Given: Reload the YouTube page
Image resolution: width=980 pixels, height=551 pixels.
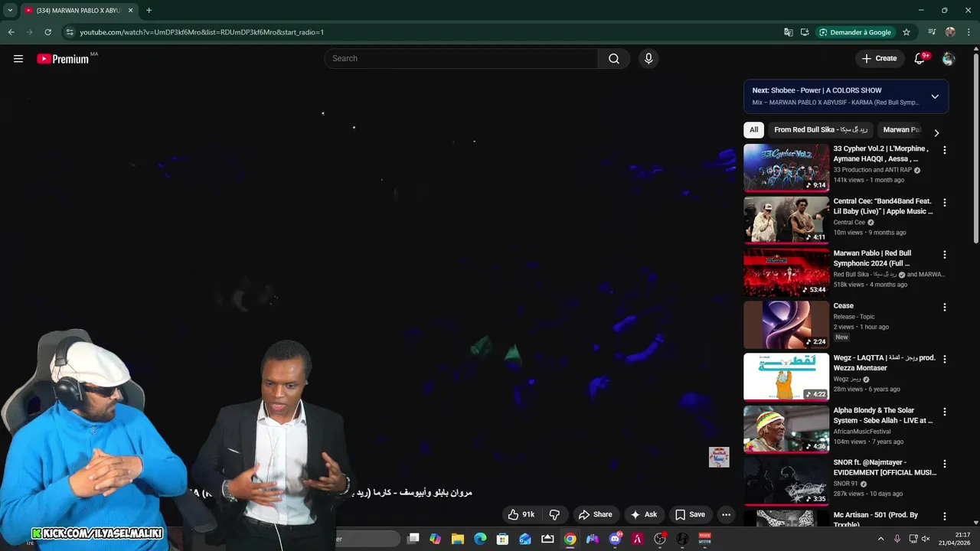Looking at the screenshot, I should (x=47, y=32).
